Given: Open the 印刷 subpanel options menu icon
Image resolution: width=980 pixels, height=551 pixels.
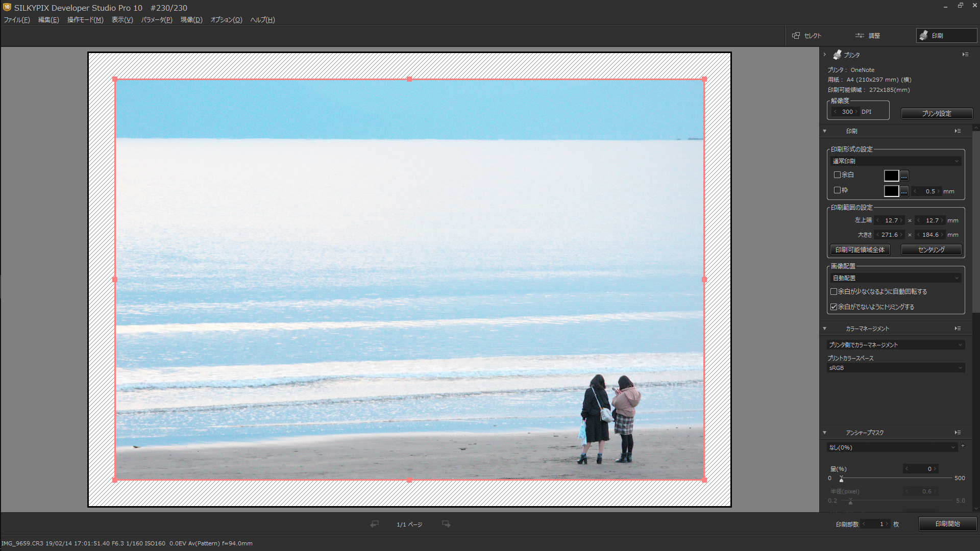Looking at the screenshot, I should pos(958,131).
